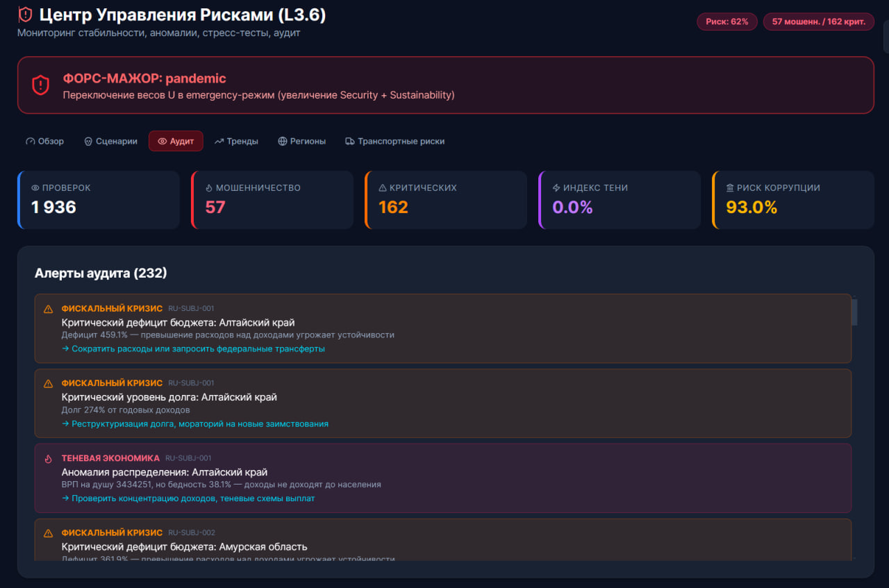Click the red 57 fraud count
This screenshot has width=889, height=588.
pyautogui.click(x=215, y=207)
